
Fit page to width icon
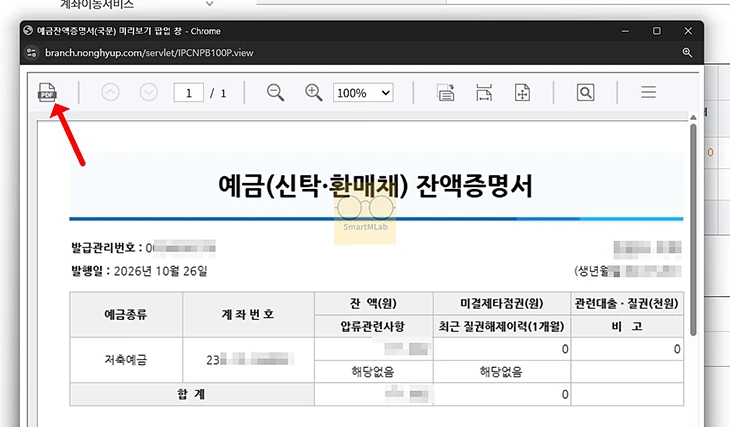(x=484, y=93)
